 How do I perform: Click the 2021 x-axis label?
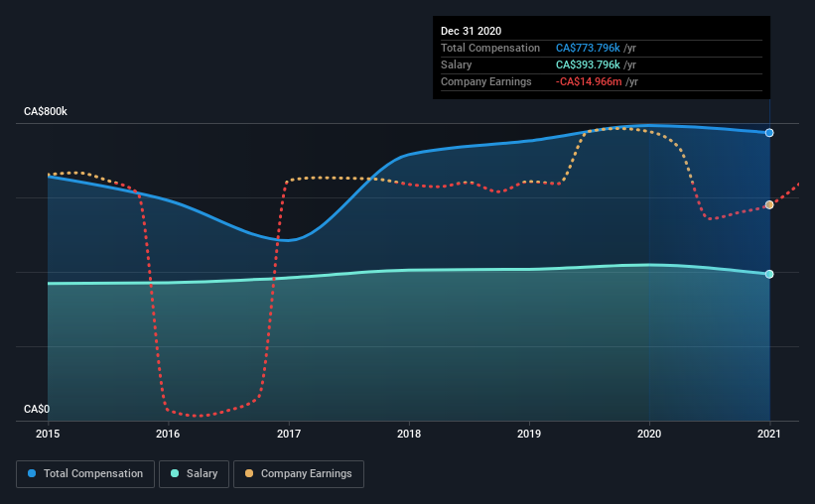click(x=769, y=434)
